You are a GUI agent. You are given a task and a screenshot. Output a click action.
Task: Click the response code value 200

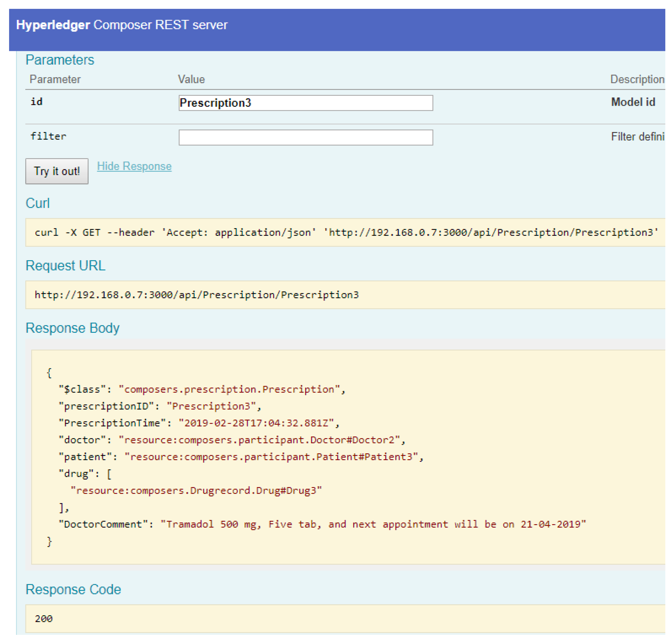[x=44, y=619]
